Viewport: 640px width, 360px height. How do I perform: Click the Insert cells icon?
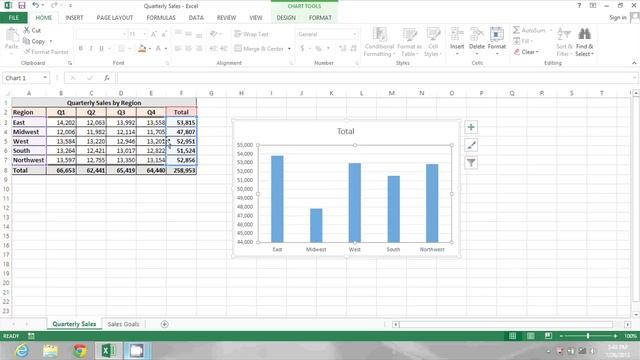(x=457, y=34)
